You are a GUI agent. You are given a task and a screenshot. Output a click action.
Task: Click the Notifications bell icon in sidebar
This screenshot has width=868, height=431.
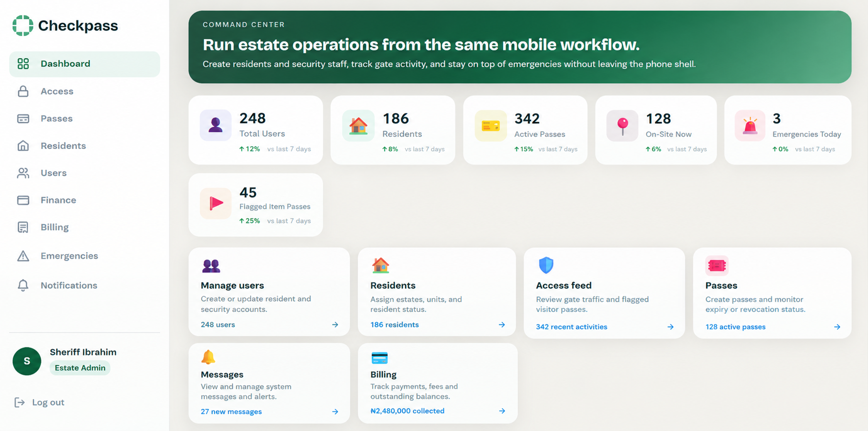click(23, 286)
